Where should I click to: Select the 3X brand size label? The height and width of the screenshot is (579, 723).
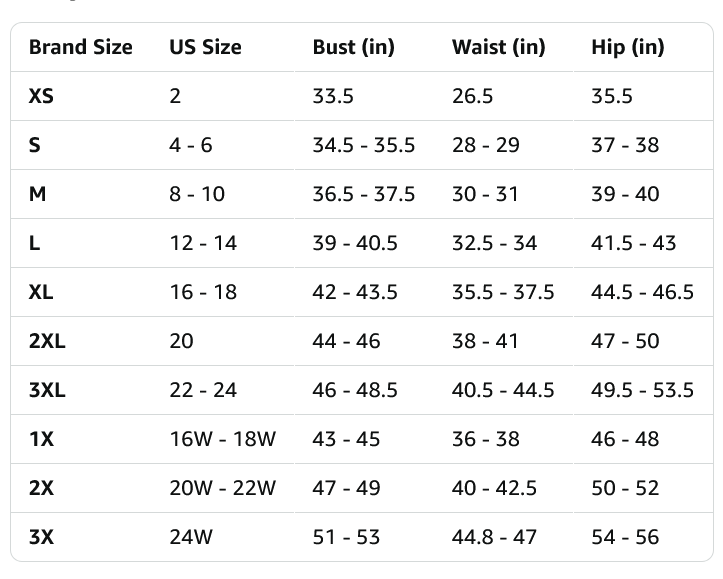point(41,537)
